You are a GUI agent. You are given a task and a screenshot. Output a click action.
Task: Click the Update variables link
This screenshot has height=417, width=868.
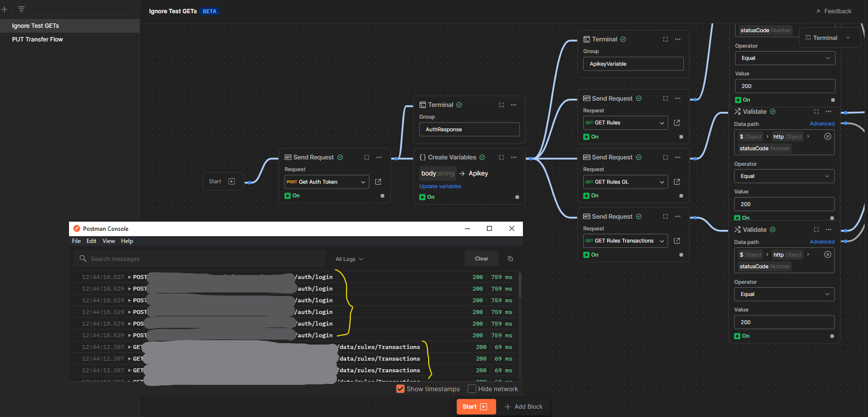pyautogui.click(x=440, y=186)
